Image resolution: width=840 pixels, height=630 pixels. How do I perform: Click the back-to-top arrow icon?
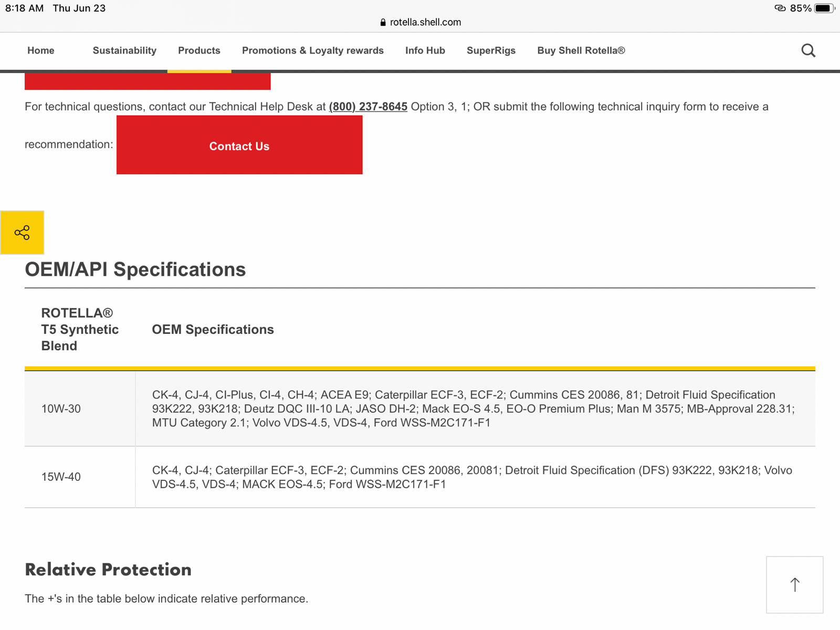794,584
